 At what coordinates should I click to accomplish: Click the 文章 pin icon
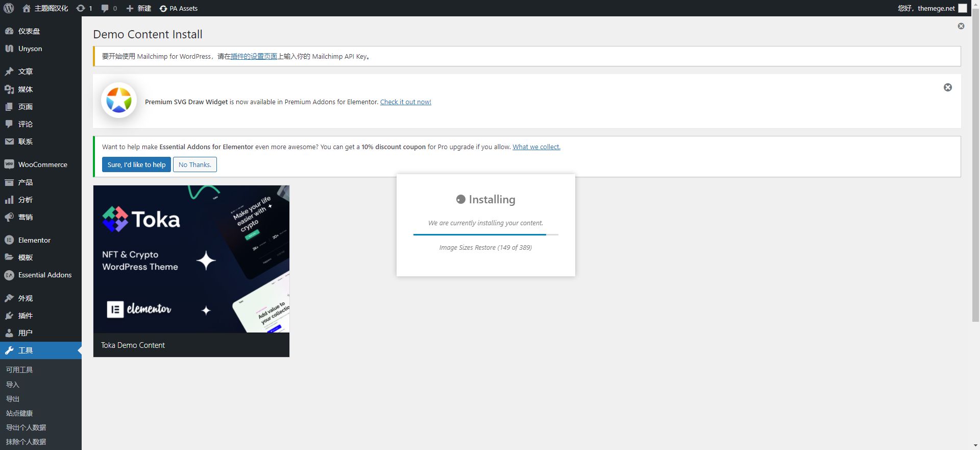9,72
